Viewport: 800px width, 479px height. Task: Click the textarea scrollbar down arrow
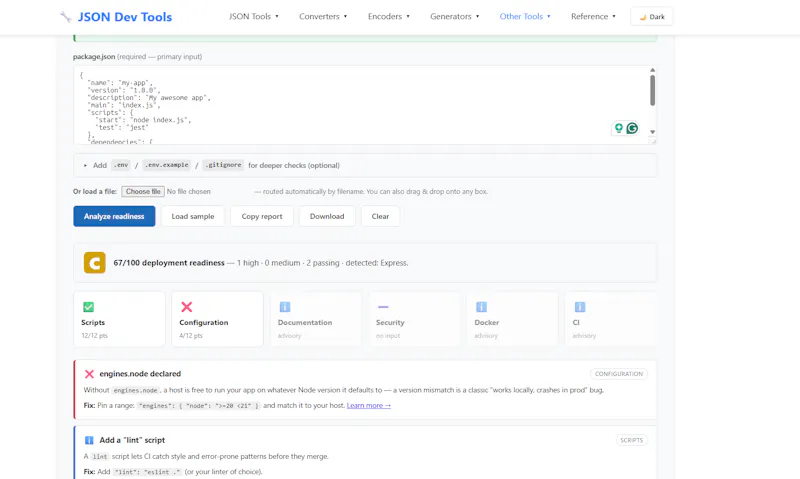click(x=652, y=132)
